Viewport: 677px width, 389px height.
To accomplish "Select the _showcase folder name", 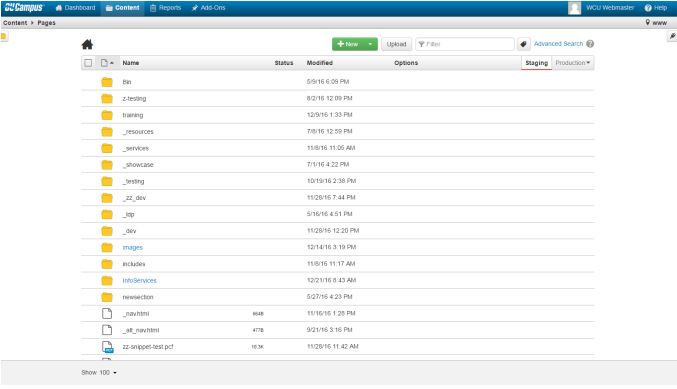I will (x=138, y=164).
